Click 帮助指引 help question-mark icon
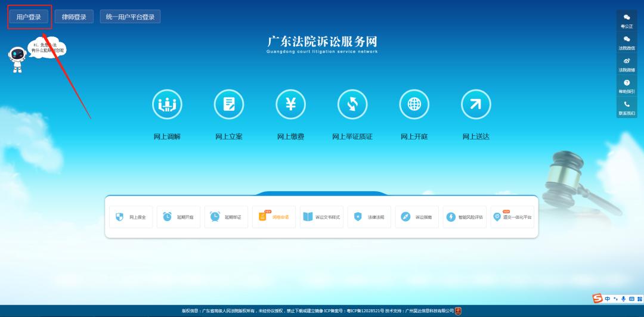The image size is (644, 317). coord(626,82)
